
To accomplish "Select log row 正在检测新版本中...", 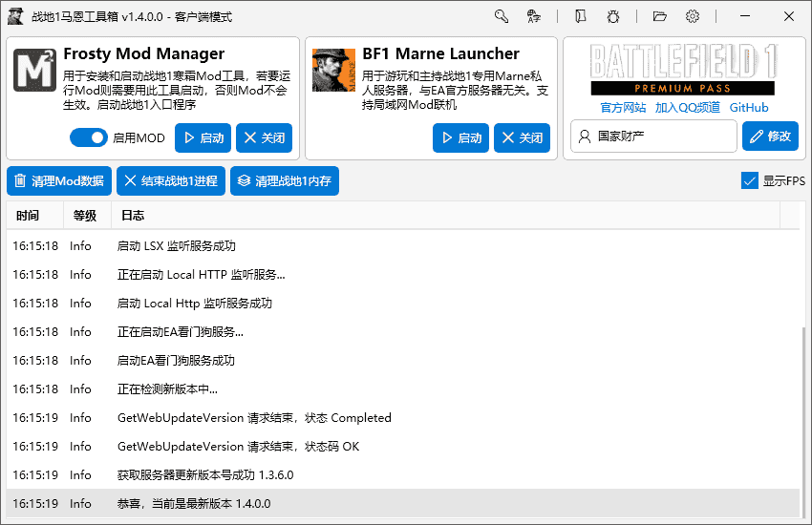I will point(403,388).
